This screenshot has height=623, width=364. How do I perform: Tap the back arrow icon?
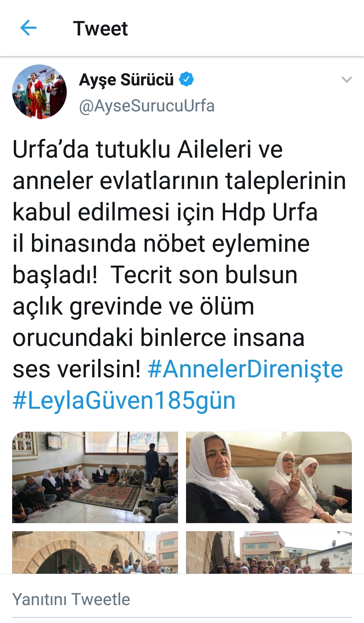28,28
